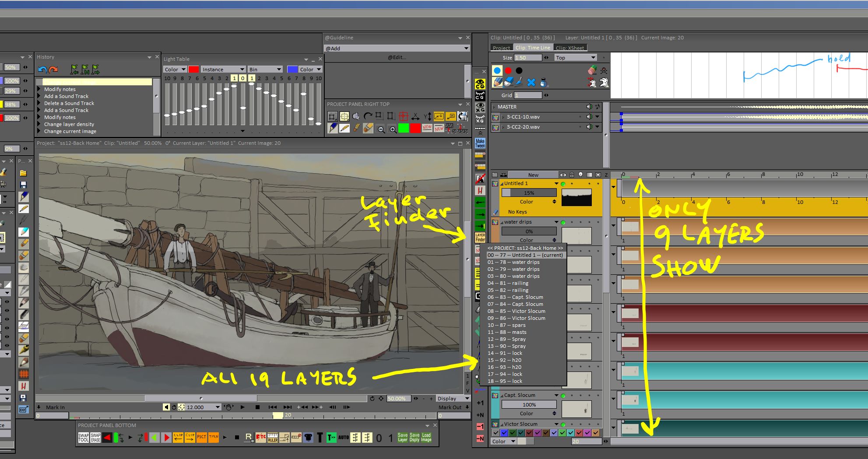The image size is (868, 459).
Task: Click the SWAP ERASE button
Action: (x=95, y=438)
